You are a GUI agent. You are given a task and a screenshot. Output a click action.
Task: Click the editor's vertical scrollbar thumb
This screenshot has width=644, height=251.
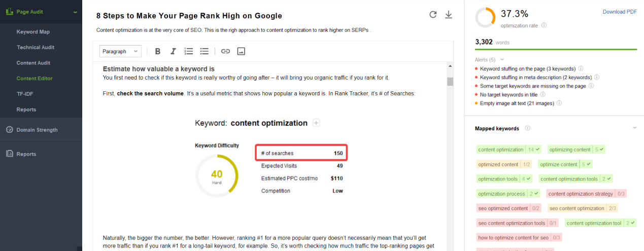pos(450,82)
